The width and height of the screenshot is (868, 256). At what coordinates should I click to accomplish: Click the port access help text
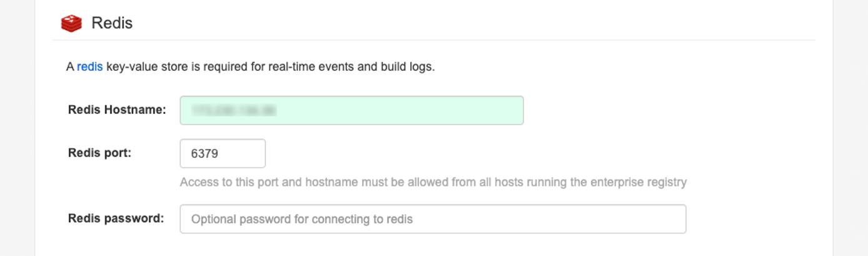433,182
